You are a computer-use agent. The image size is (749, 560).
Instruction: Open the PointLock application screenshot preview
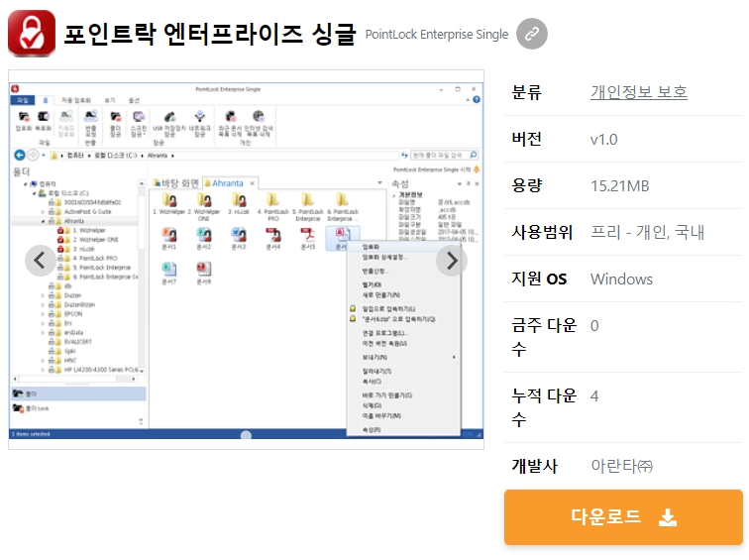click(246, 260)
